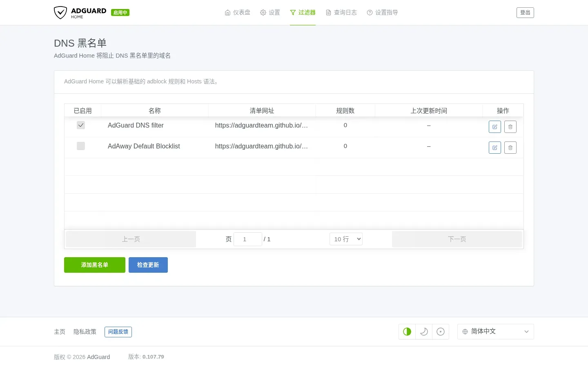Delete the AdGuard DNS filter entry
Screen dimensions: 588x368
tap(510, 127)
